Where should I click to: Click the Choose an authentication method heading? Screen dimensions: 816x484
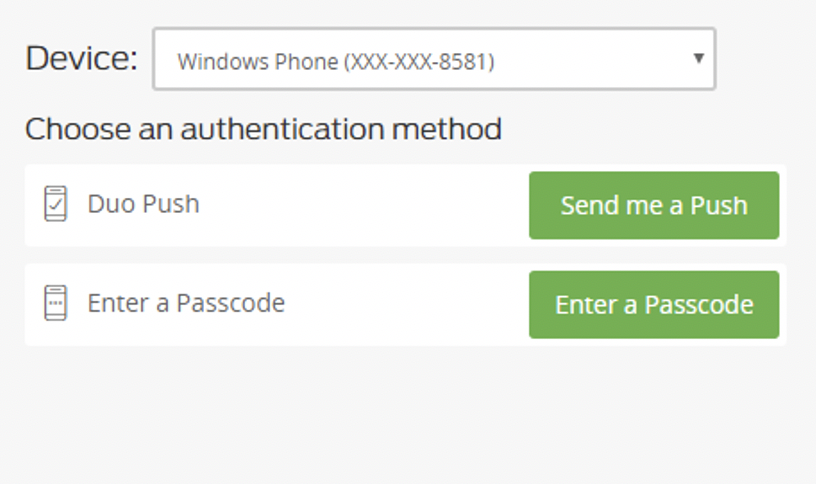[x=263, y=129]
